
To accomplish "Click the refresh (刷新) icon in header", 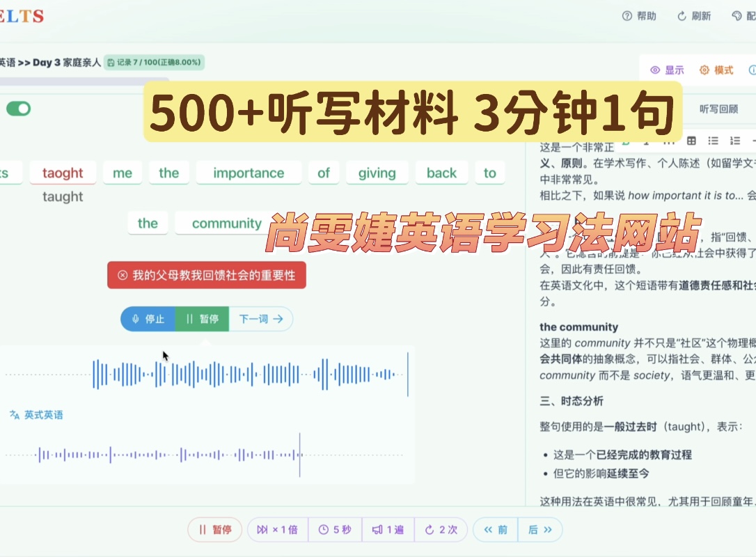I will [682, 16].
